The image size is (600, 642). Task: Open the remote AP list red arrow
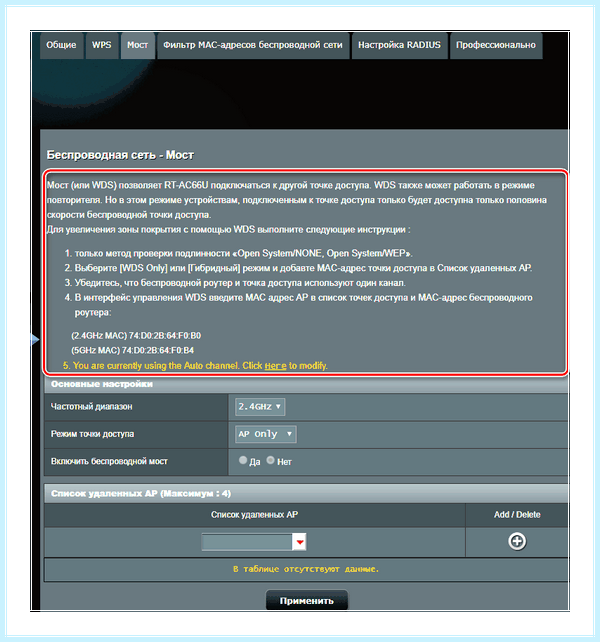tap(300, 542)
